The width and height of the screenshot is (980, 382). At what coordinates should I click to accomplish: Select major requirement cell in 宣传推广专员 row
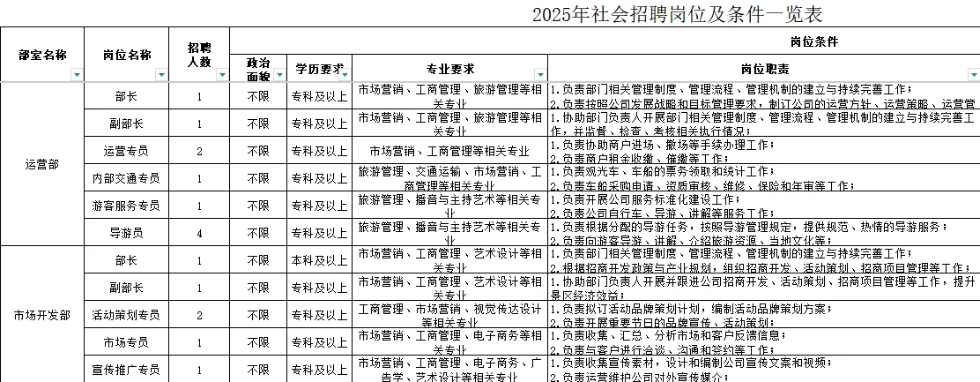click(x=449, y=370)
